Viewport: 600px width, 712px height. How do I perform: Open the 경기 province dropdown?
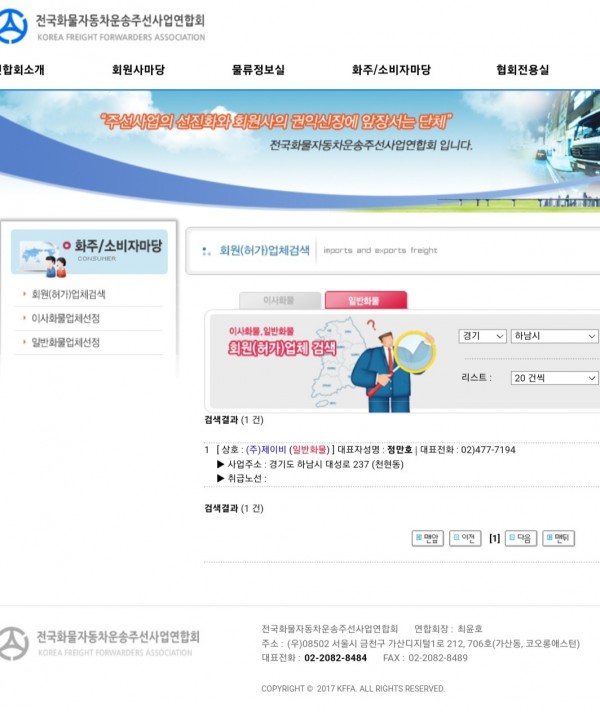[483, 336]
